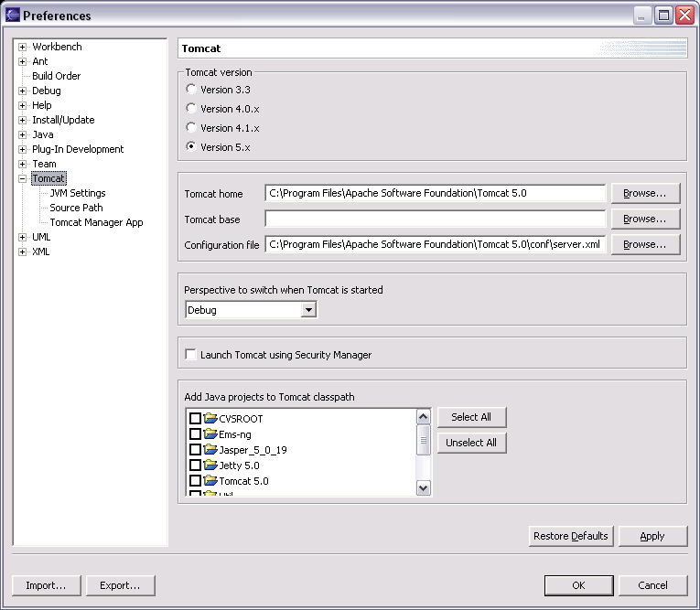This screenshot has height=610, width=700.
Task: Click the Unselect All button
Action: point(471,443)
